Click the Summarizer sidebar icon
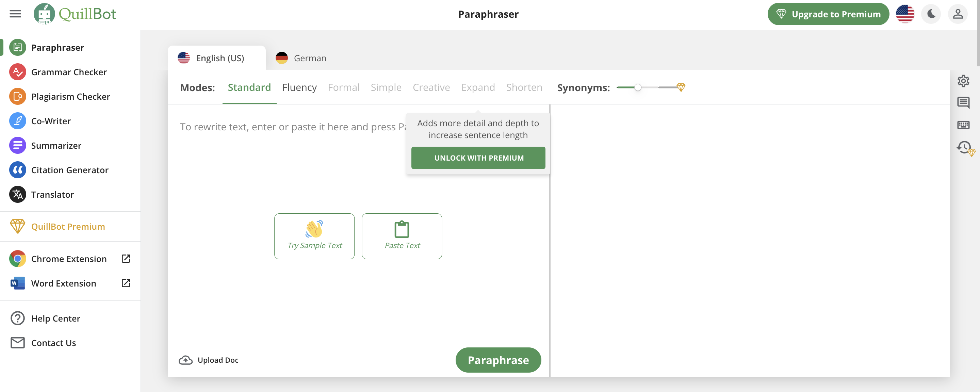Viewport: 980px width, 392px height. click(x=17, y=145)
